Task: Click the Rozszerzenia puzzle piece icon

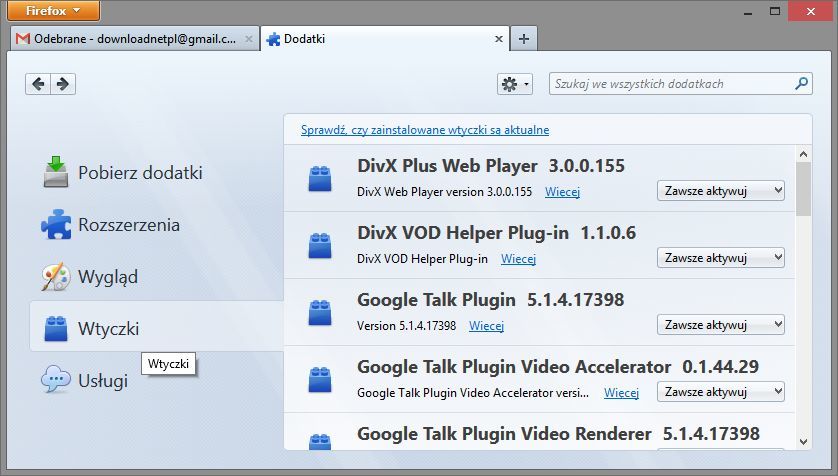Action: tap(56, 224)
